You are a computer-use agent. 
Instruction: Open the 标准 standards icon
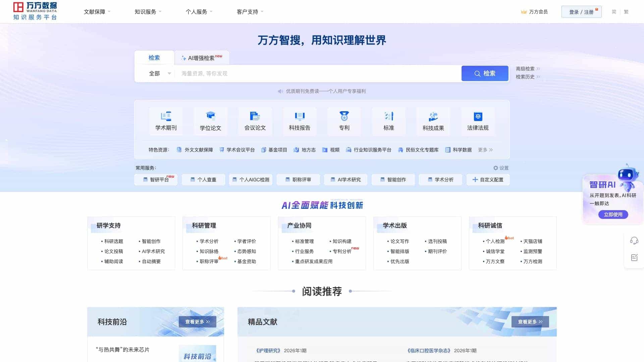[389, 116]
